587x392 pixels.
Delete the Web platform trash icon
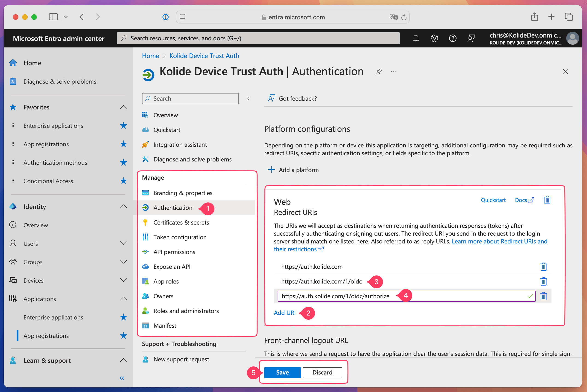coord(547,200)
